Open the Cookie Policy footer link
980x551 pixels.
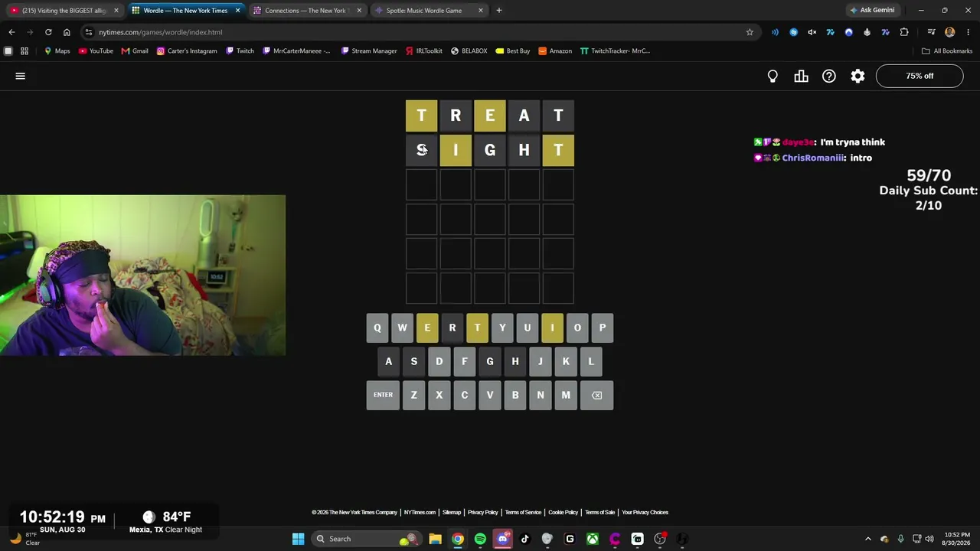tap(563, 513)
